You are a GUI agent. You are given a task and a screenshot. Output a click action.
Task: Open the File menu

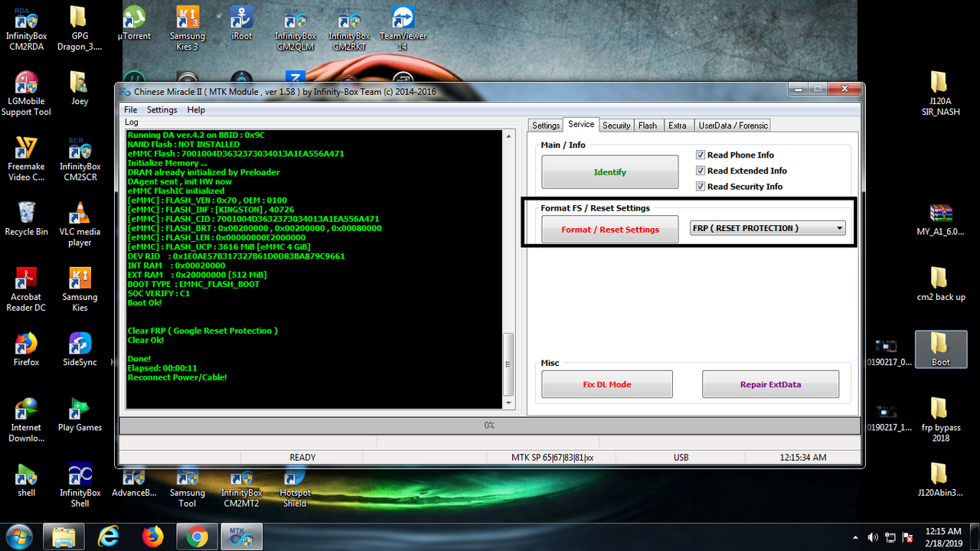tap(131, 110)
